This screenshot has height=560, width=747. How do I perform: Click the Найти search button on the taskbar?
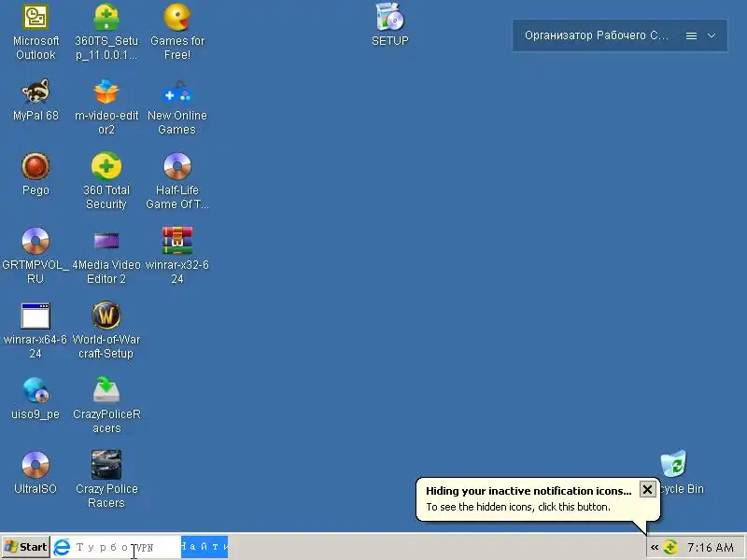pos(204,547)
